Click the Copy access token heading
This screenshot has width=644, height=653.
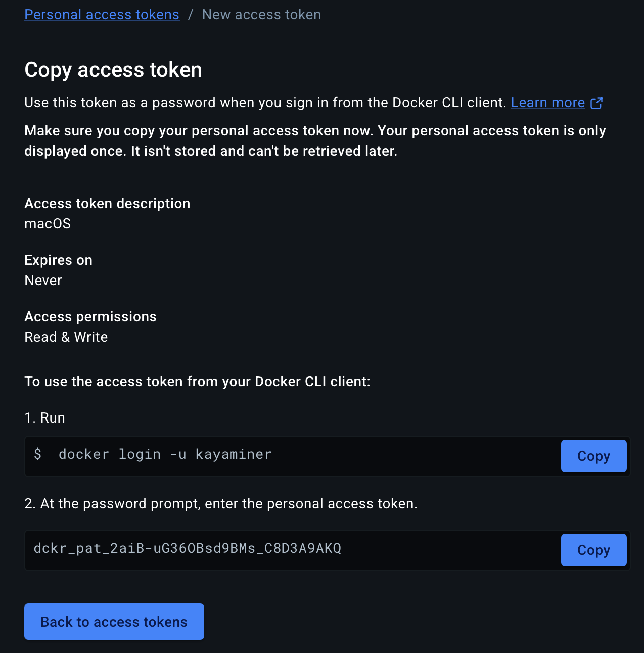click(113, 70)
